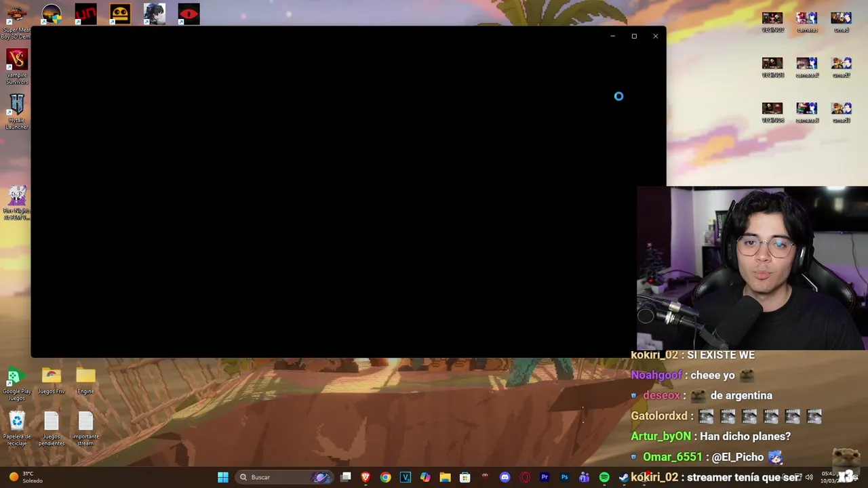Click the Buscar taskbar search box
Image resolution: width=868 pixels, height=488 pixels.
(x=285, y=477)
